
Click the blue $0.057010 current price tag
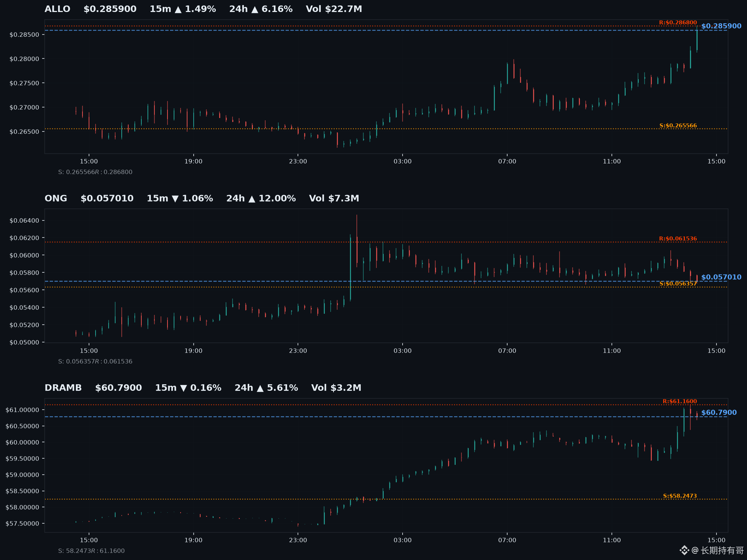tap(721, 277)
